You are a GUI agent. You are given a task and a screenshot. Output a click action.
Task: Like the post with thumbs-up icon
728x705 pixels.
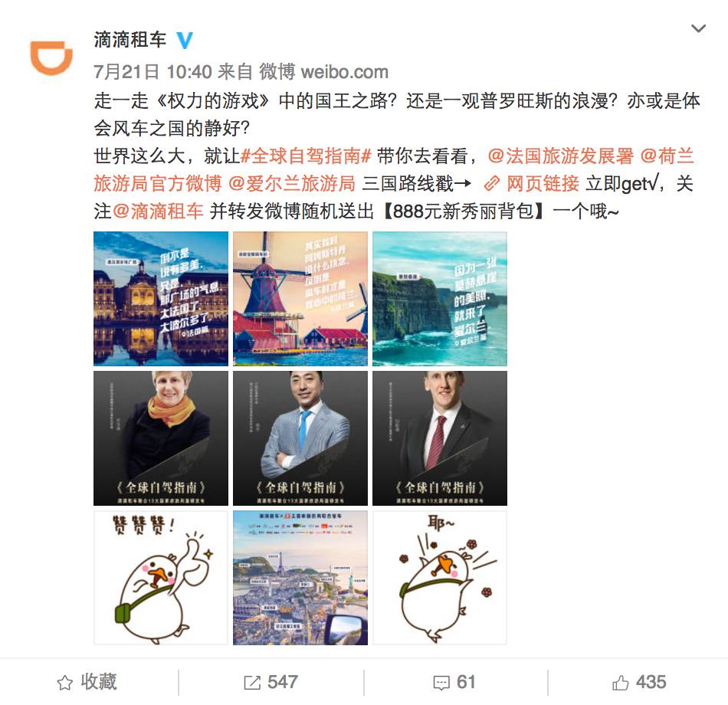[x=620, y=683]
